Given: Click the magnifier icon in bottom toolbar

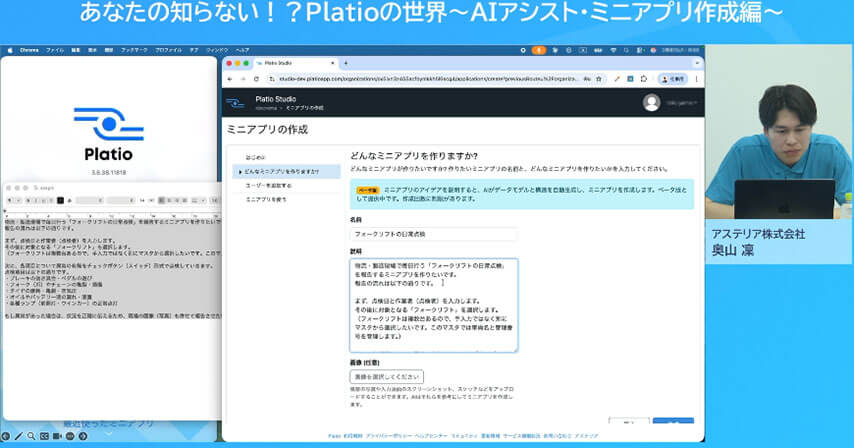Looking at the screenshot, I should pyautogui.click(x=31, y=437).
